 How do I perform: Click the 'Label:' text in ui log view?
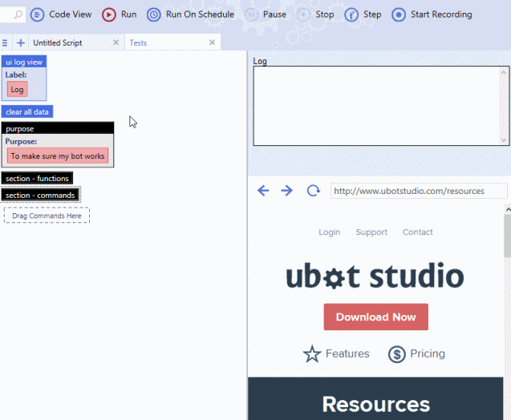16,75
